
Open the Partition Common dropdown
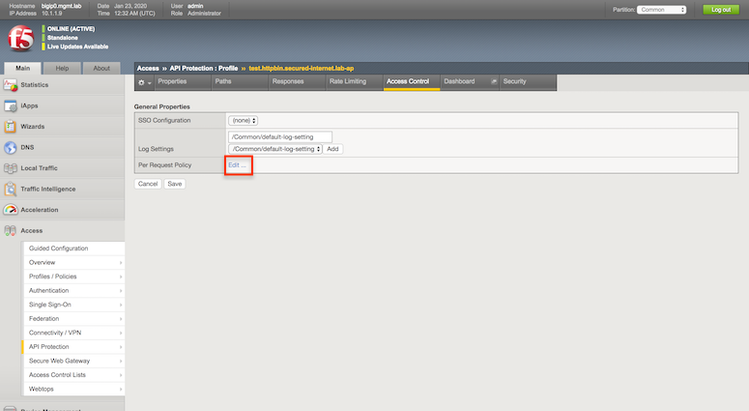[662, 10]
